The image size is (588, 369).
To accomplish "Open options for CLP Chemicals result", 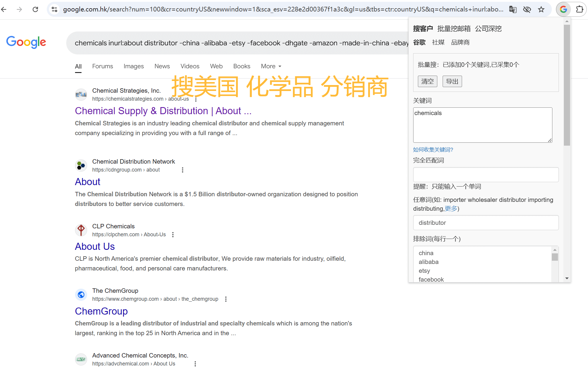I will click(x=173, y=235).
